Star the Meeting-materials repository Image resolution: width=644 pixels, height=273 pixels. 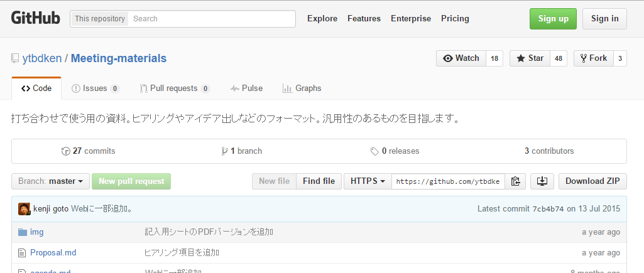coord(530,58)
